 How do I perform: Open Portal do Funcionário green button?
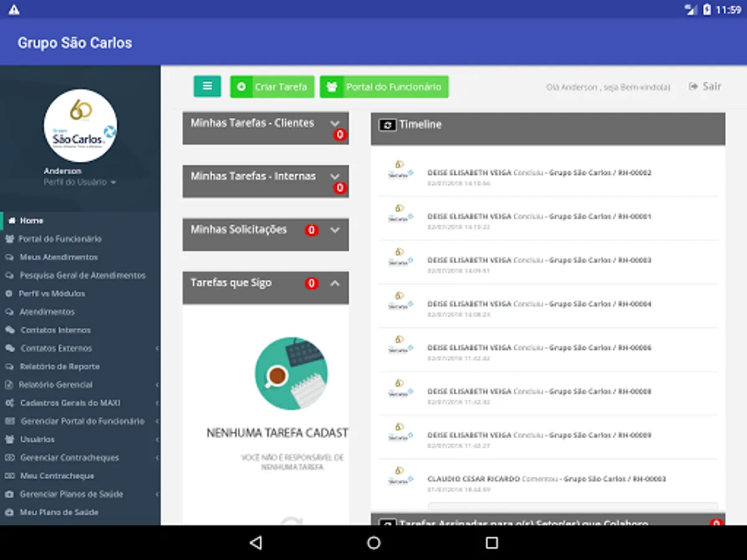384,87
